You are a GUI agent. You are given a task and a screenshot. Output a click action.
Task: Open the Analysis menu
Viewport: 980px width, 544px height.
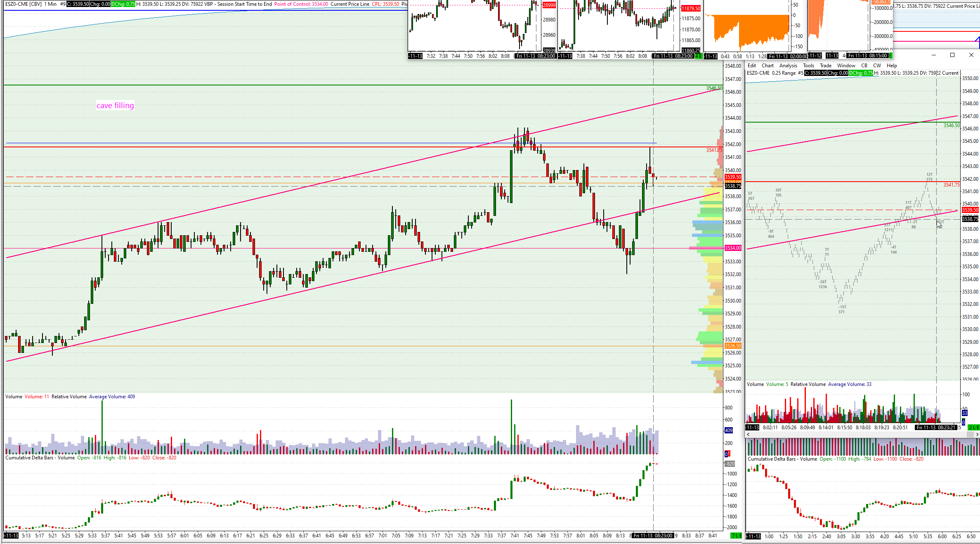pos(788,66)
